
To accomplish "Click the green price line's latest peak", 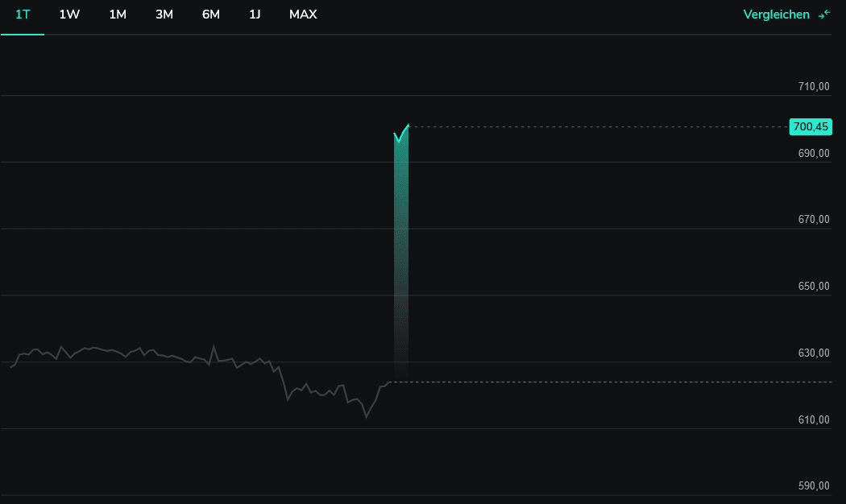I will pos(408,126).
